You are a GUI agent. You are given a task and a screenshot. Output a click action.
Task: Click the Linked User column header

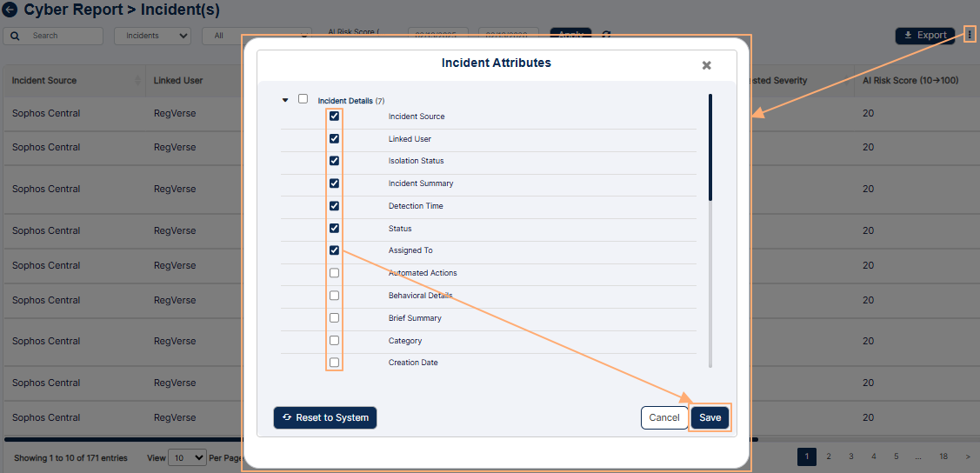(x=178, y=81)
